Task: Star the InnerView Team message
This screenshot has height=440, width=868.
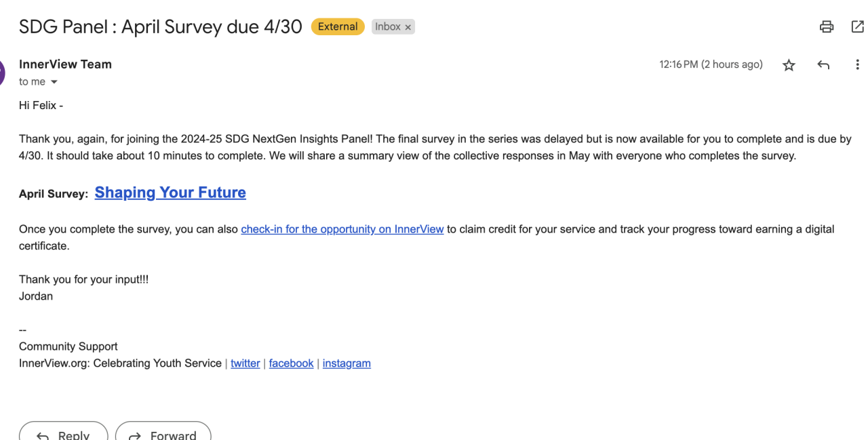Action: tap(789, 65)
